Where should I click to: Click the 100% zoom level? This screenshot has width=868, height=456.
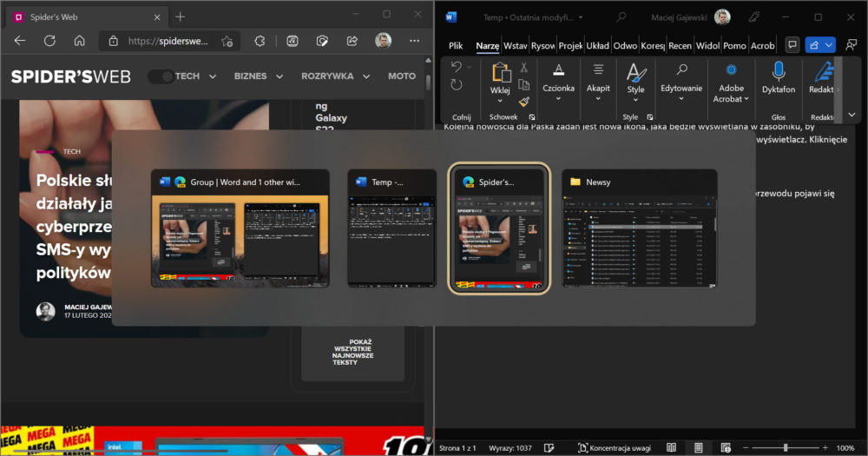[x=845, y=447]
